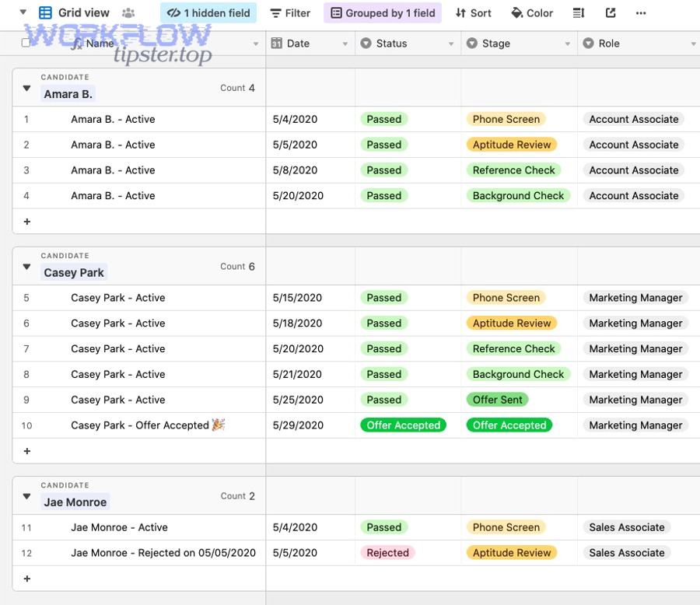The height and width of the screenshot is (605, 700).
Task: Open Grouped by 1 field options
Action: click(383, 13)
